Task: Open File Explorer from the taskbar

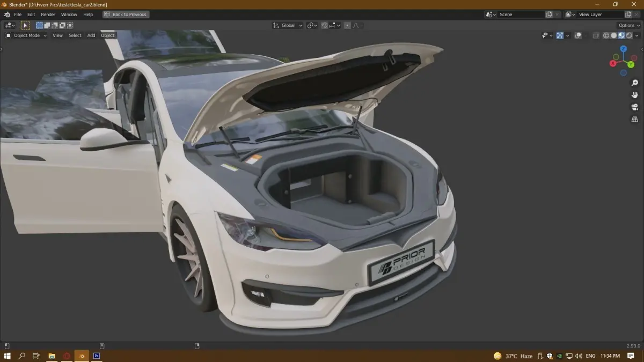Action: (52, 356)
